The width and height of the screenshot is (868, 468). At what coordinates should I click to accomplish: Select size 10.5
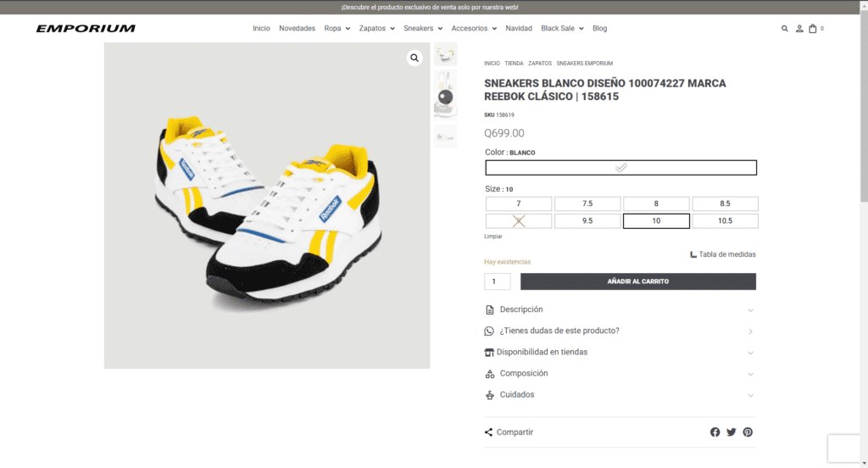coord(725,221)
